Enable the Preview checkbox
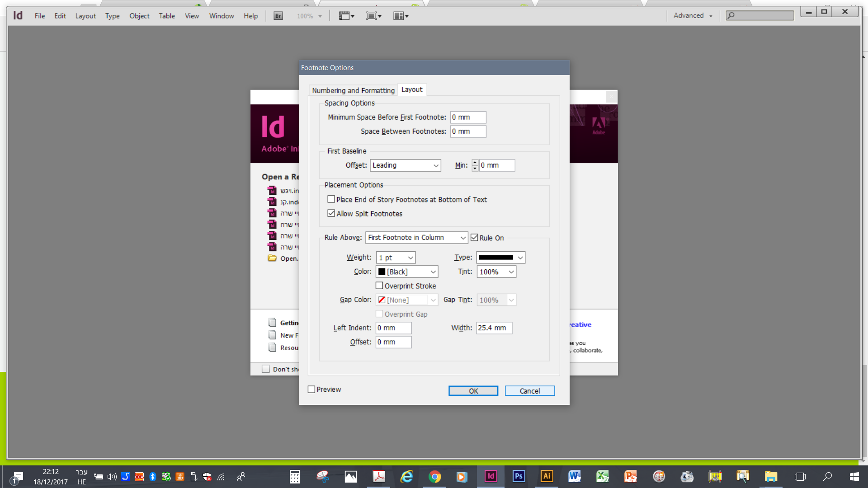Viewport: 868px width, 488px height. coord(311,389)
